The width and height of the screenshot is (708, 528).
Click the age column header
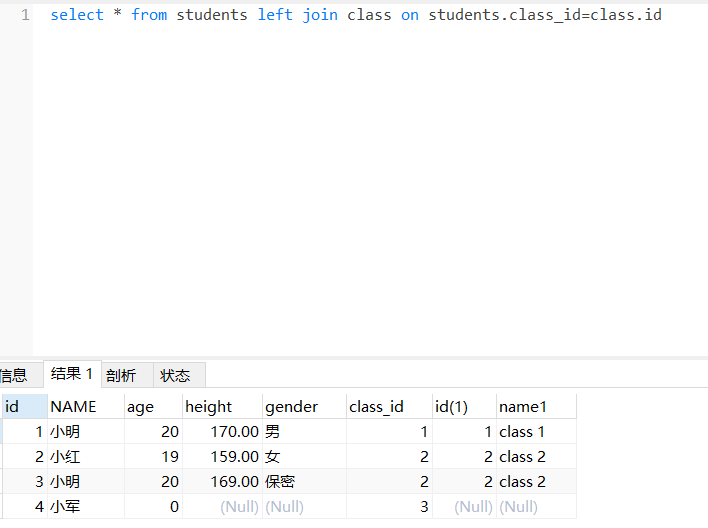[140, 406]
